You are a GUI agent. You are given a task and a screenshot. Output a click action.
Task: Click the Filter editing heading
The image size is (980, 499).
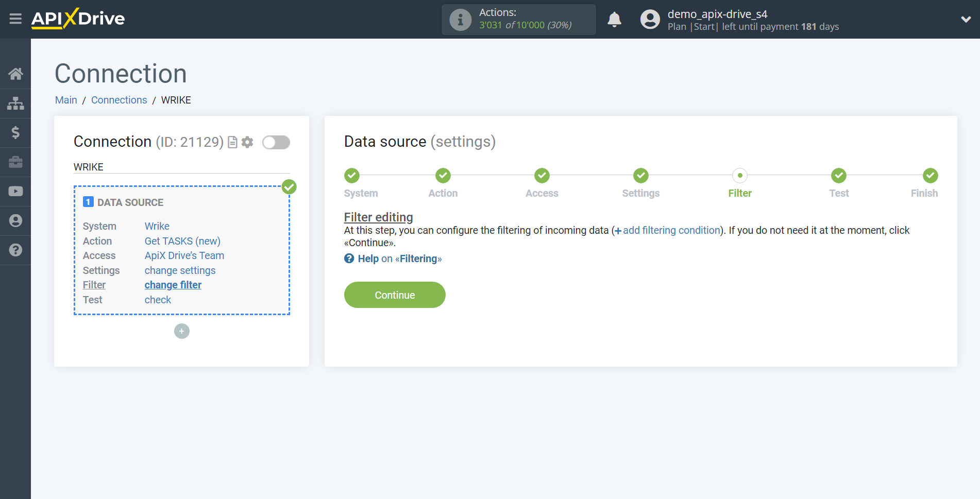(379, 217)
